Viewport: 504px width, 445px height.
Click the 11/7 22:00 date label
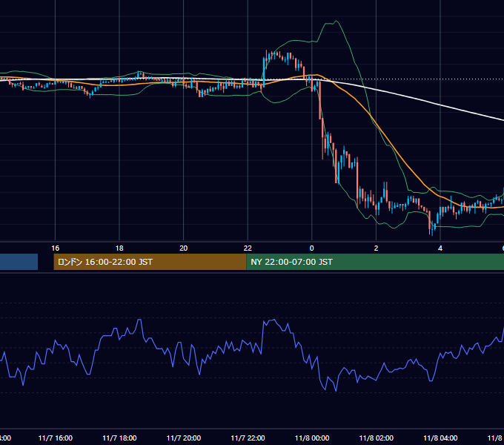pyautogui.click(x=248, y=438)
